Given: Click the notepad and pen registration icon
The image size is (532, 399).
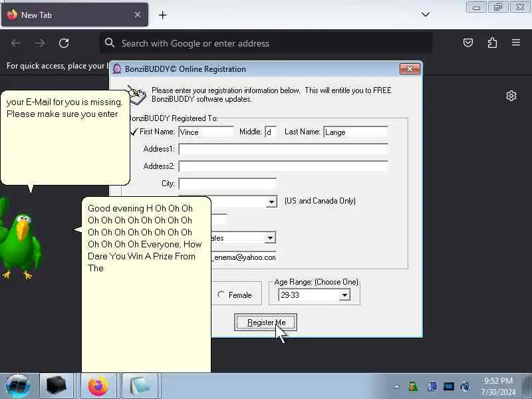Looking at the screenshot, I should click(137, 95).
